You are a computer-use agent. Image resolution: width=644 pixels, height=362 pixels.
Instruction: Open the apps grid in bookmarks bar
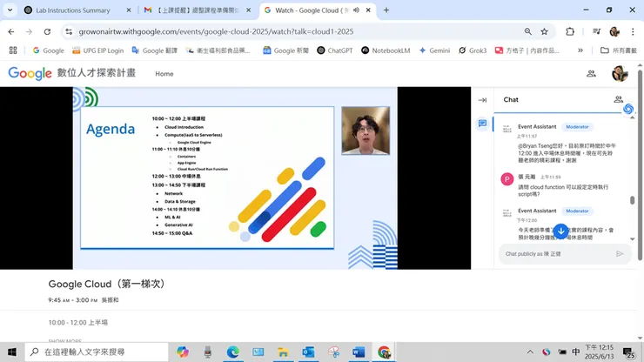[x=13, y=50]
